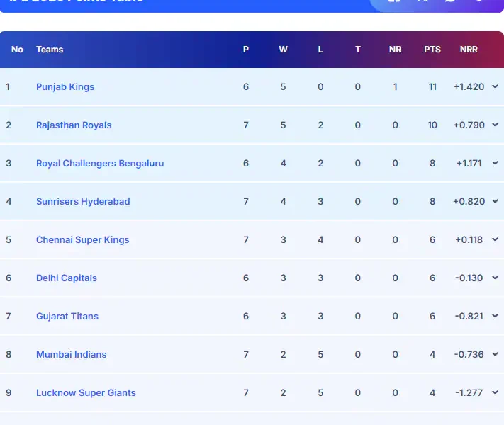Expand the Gujarat Titans row chevron
The width and height of the screenshot is (504, 425).
(x=495, y=316)
